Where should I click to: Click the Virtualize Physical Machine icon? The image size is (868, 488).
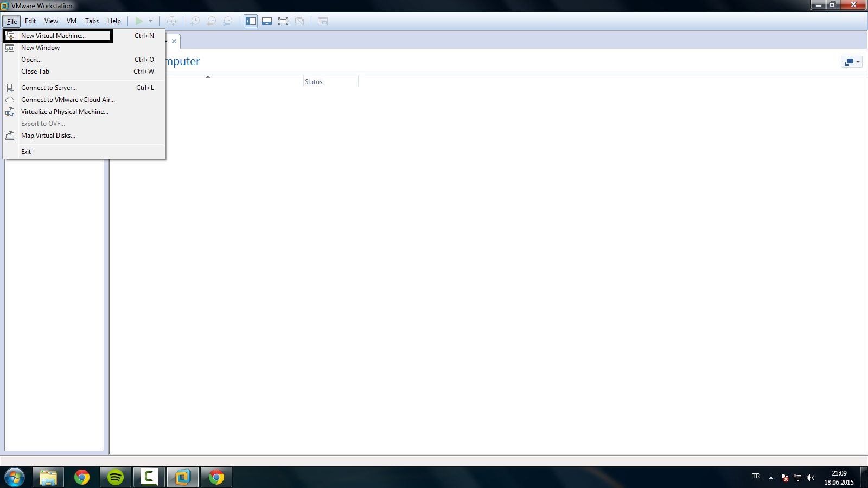[10, 112]
